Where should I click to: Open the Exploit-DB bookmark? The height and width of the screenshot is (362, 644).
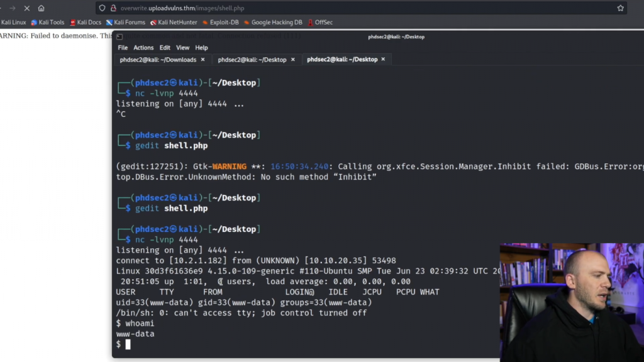tap(221, 23)
